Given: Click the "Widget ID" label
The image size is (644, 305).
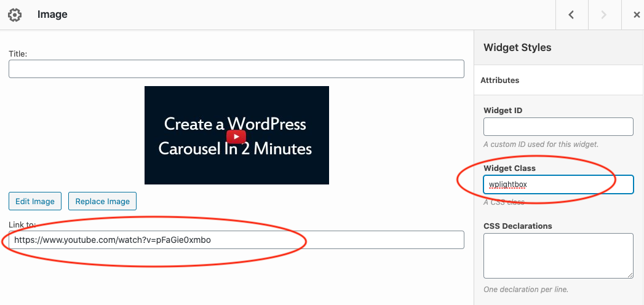Looking at the screenshot, I should pos(503,111).
